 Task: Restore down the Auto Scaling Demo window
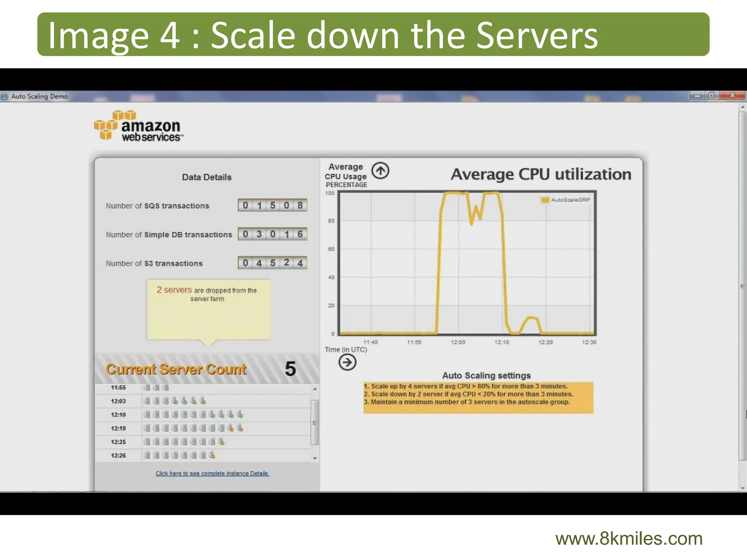[711, 96]
